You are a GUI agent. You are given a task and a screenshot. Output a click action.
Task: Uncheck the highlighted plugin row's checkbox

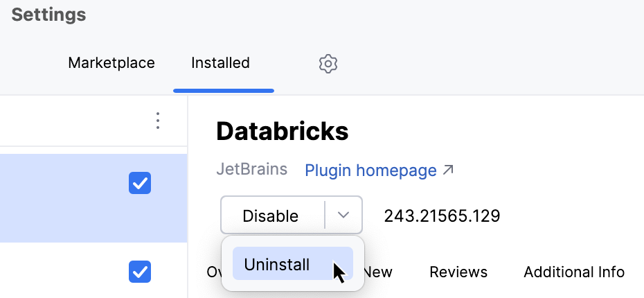click(x=140, y=184)
